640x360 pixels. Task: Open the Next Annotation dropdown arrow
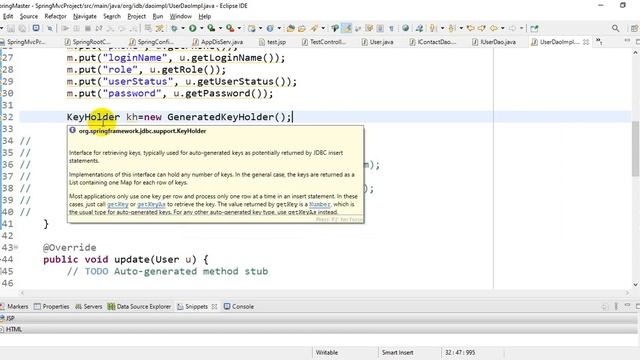[x=442, y=29]
